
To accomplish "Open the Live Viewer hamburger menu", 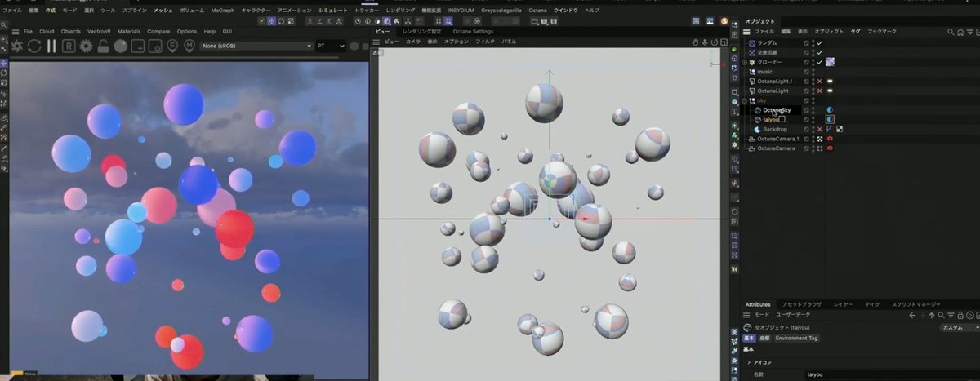I will (15, 31).
